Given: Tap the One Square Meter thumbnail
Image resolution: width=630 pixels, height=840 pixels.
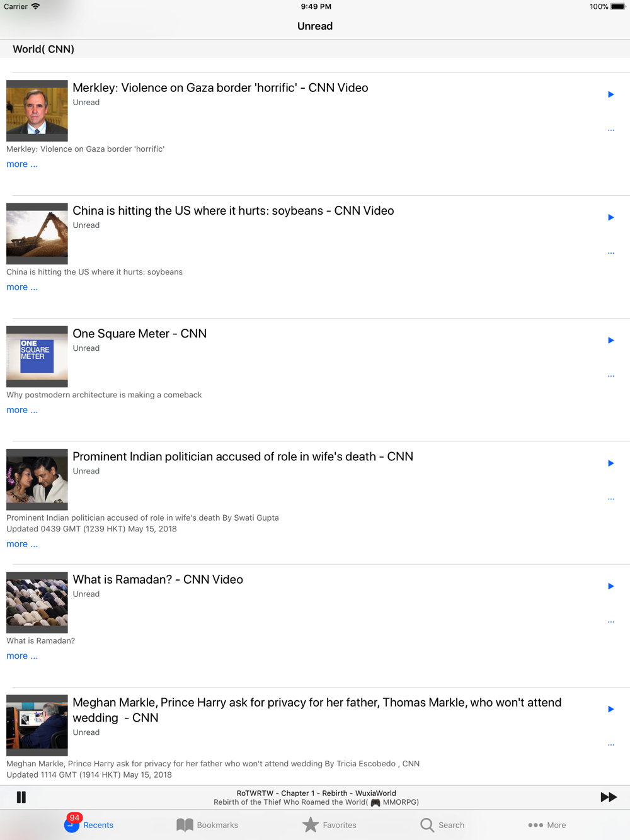Looking at the screenshot, I should click(37, 356).
